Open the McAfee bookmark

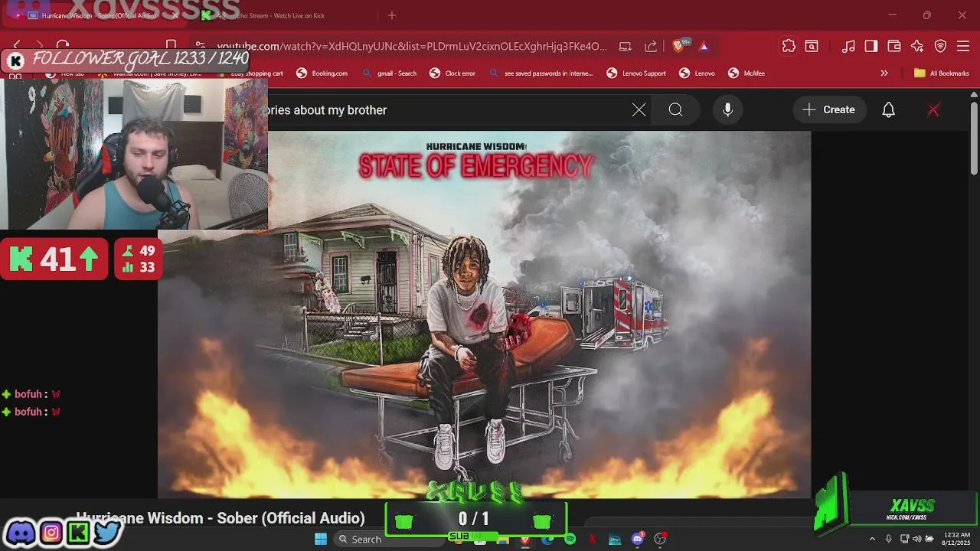746,73
